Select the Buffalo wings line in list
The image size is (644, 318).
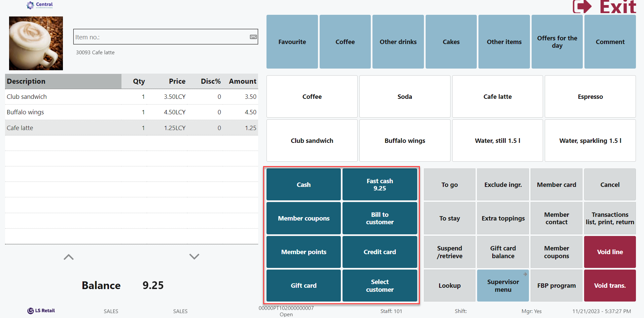131,112
